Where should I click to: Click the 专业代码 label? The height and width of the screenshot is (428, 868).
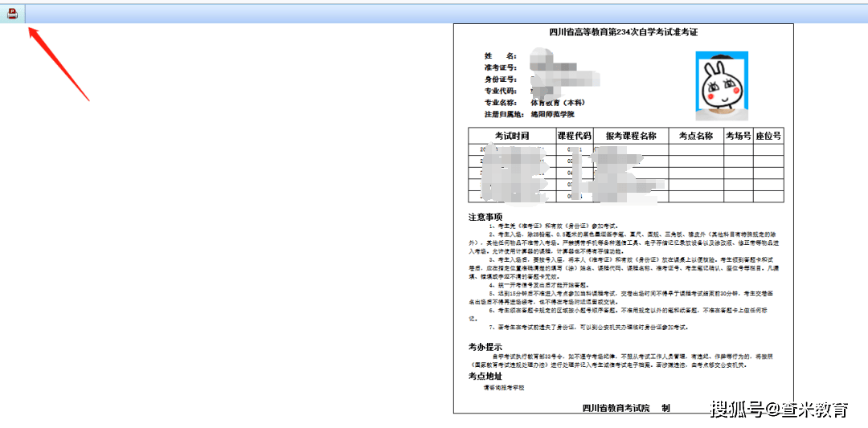point(501,91)
